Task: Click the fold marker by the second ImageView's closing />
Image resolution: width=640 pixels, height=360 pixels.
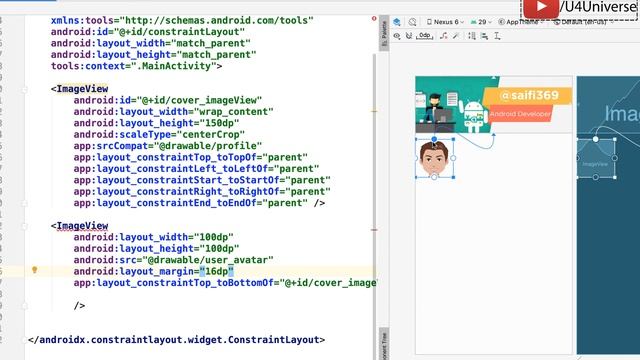Action: 24,306
